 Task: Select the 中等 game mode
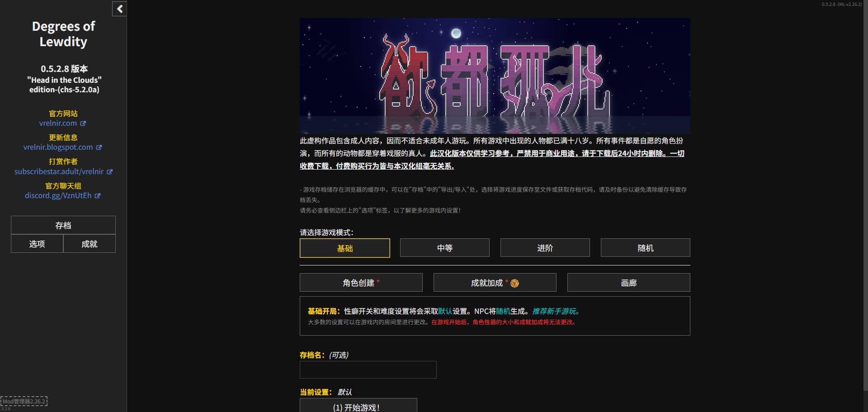coord(444,248)
